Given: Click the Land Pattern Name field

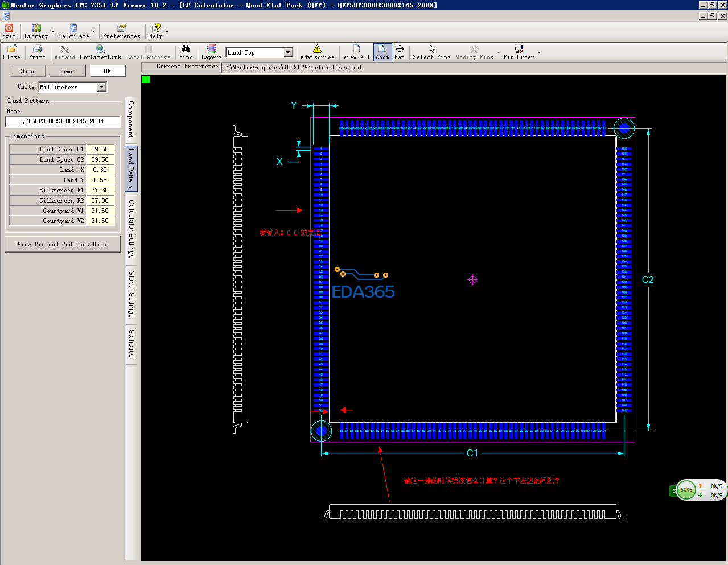Looking at the screenshot, I should 63,122.
